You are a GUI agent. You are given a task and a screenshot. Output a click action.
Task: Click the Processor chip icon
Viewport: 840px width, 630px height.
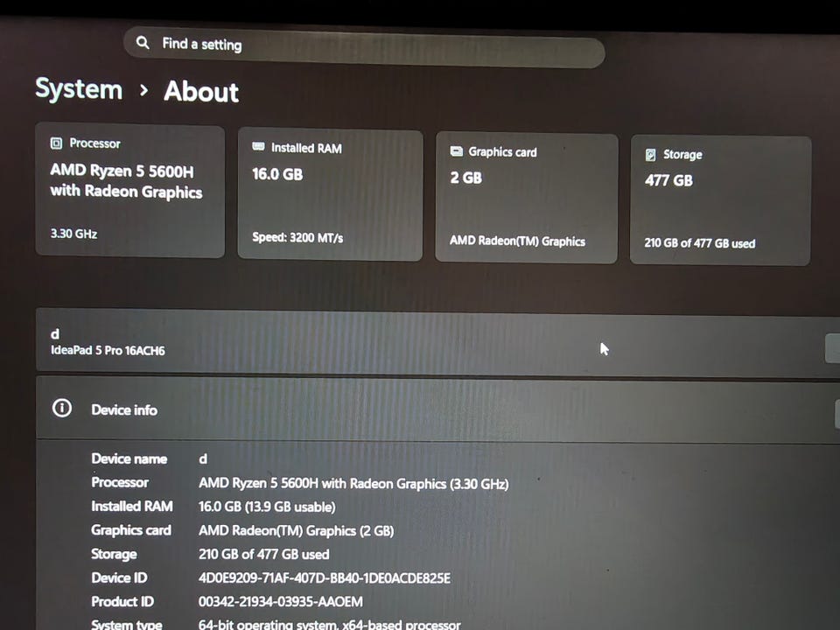pos(56,143)
